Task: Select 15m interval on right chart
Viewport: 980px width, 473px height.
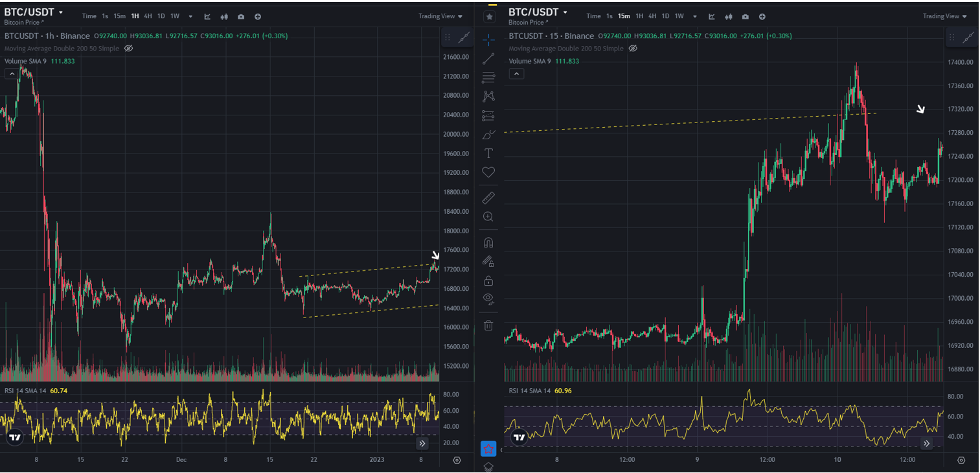Action: [x=624, y=16]
